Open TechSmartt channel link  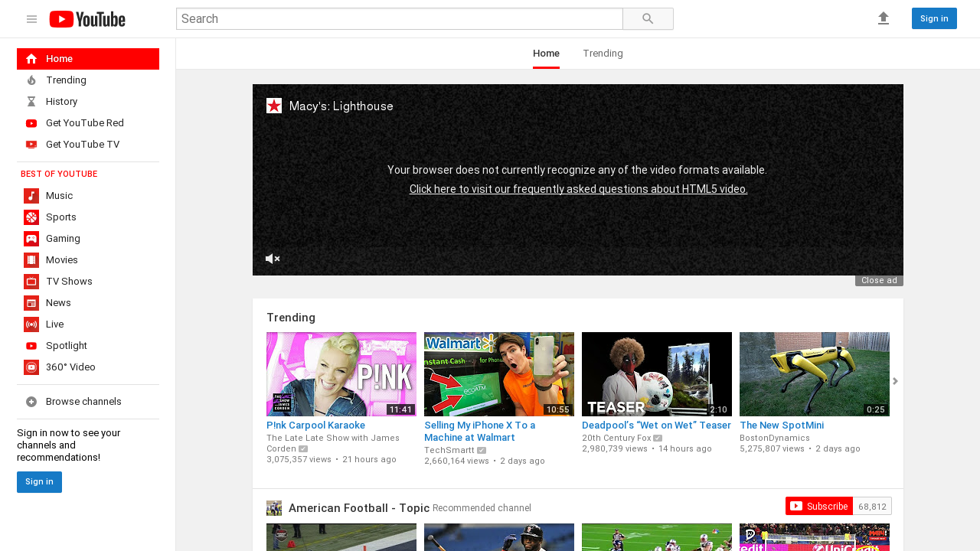(x=449, y=450)
